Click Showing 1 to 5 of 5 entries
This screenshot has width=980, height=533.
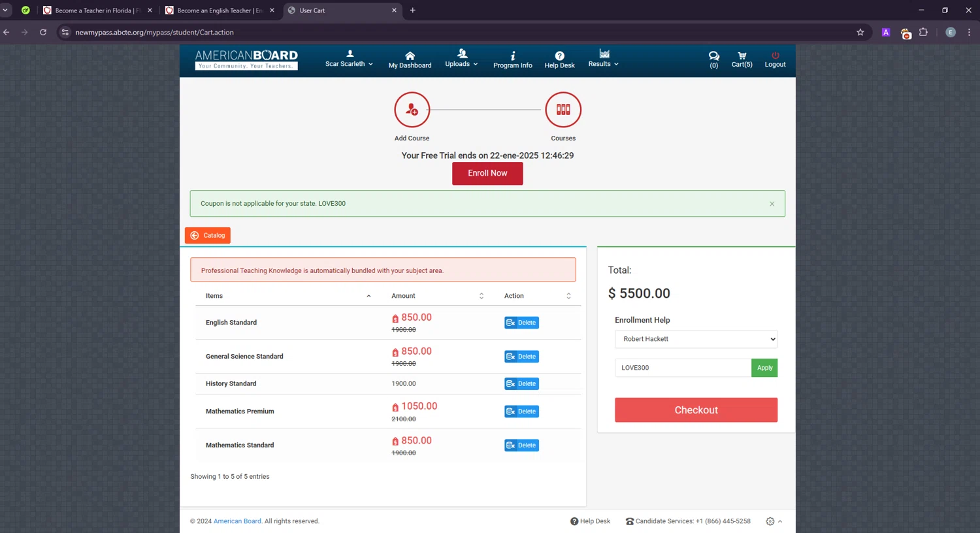230,477
